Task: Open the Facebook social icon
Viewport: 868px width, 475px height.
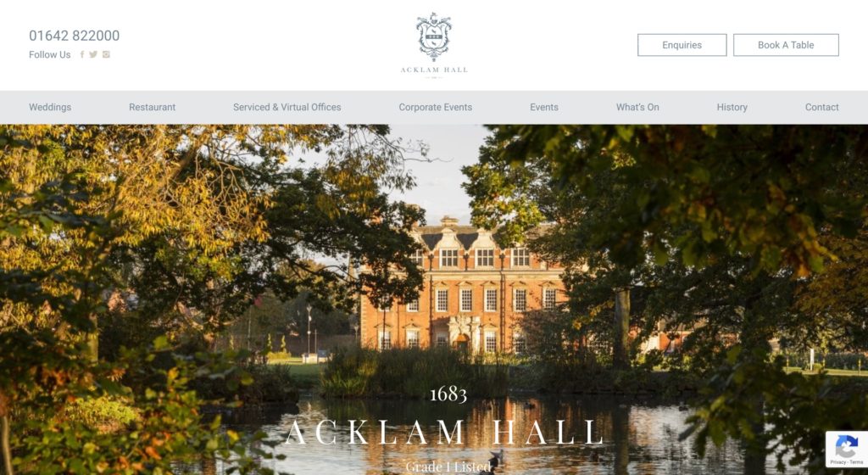Action: click(x=82, y=54)
